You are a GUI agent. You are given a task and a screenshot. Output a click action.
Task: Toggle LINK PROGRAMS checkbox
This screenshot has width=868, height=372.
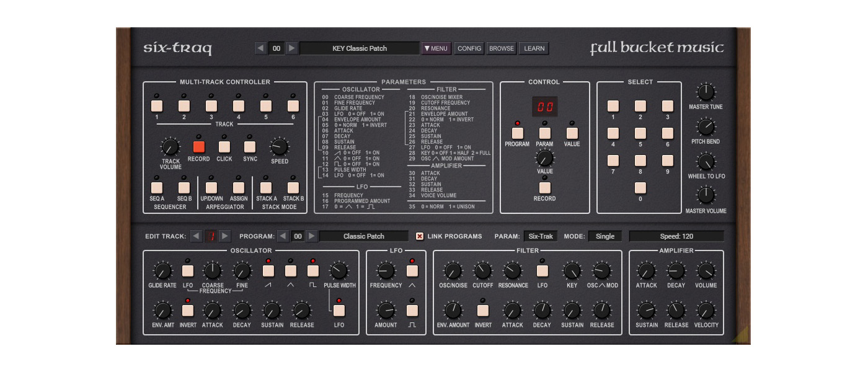tap(420, 236)
